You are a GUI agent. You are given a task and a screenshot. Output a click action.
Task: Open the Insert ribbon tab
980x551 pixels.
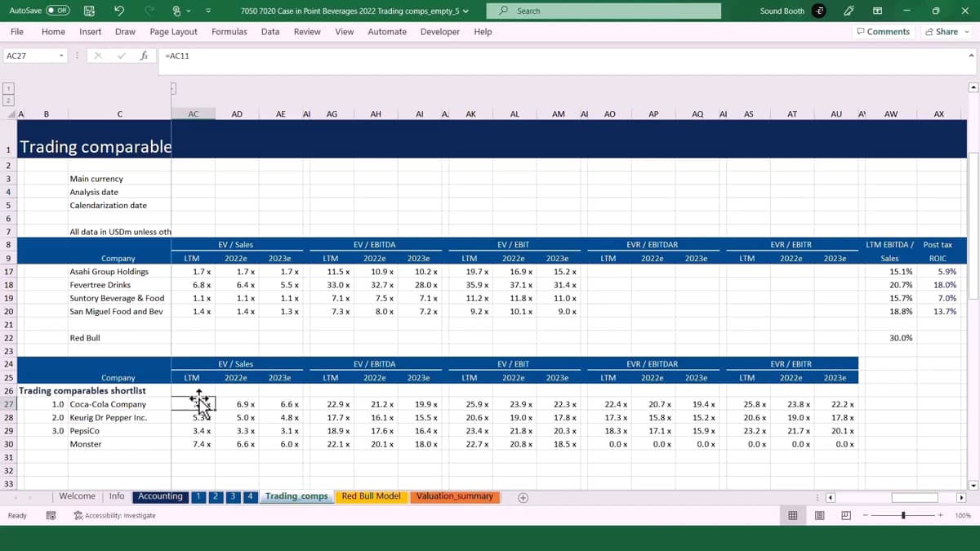(x=90, y=32)
